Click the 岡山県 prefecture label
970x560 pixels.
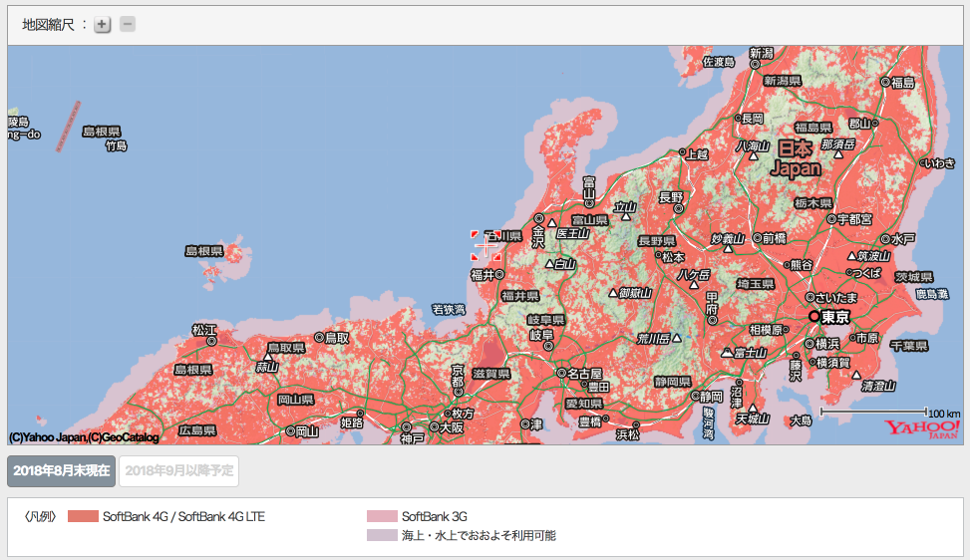tap(296, 400)
